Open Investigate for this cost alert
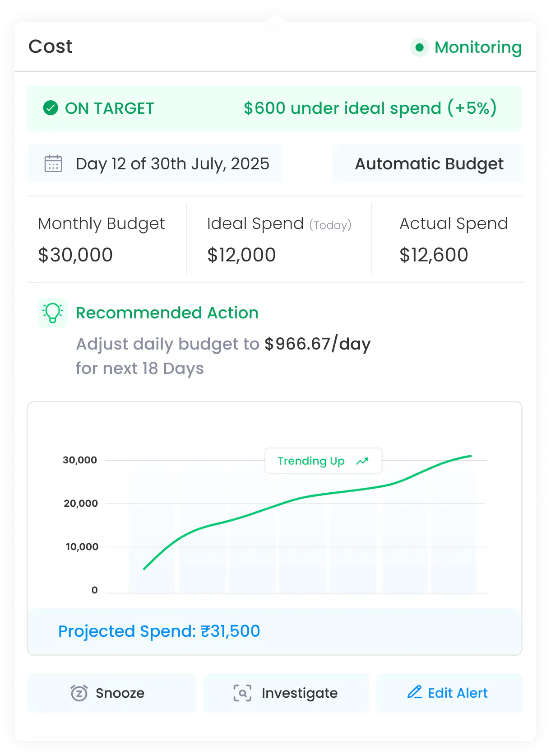 (x=286, y=693)
